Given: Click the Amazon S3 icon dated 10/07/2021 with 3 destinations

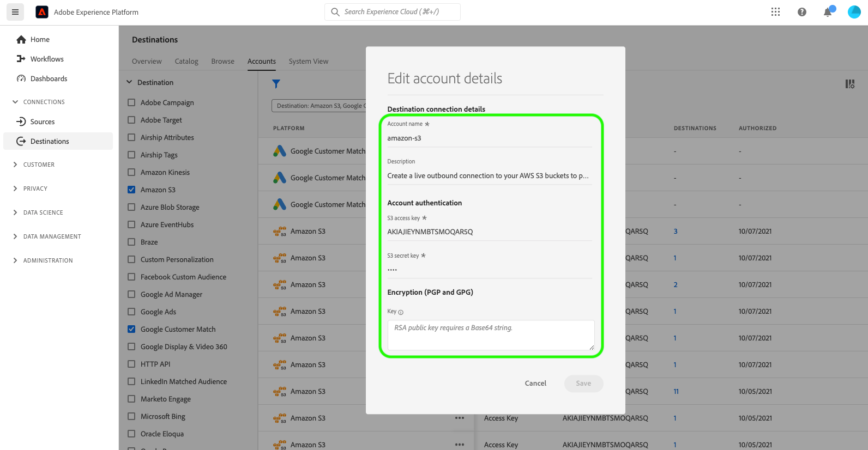Looking at the screenshot, I should pyautogui.click(x=280, y=232).
